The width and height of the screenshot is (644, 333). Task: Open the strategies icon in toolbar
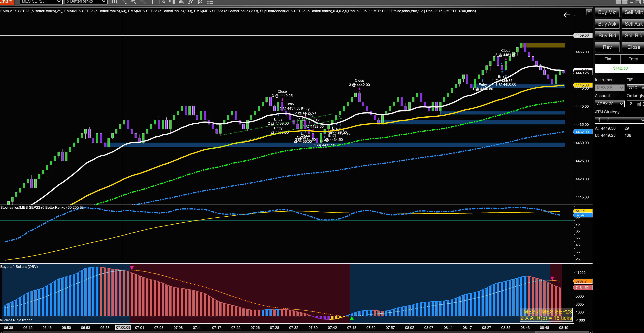191,2
